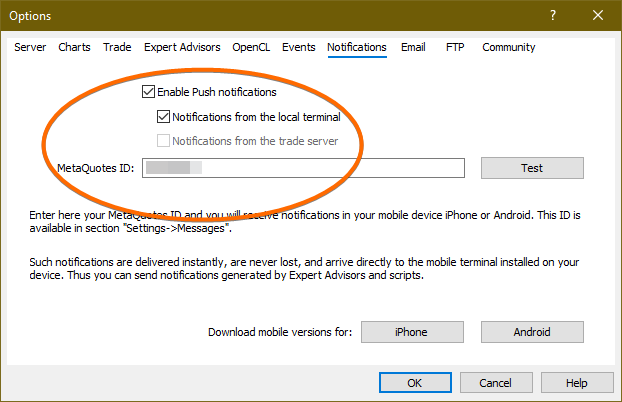
Task: Click Notifications from the trade server checkbox
Action: pos(164,140)
